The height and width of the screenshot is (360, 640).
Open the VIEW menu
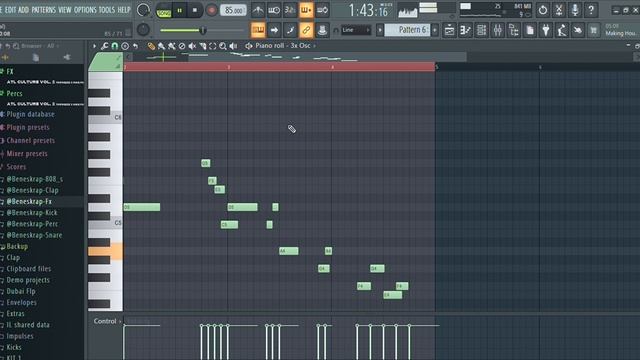coord(65,10)
